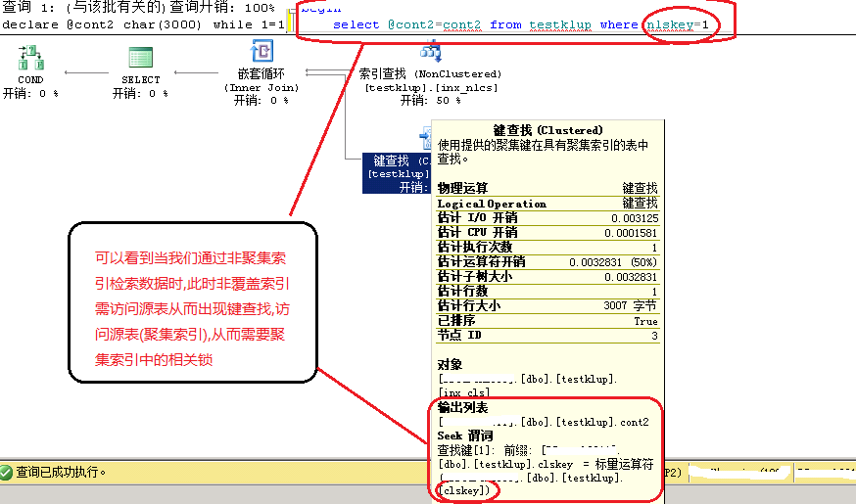Screen dimensions: 856x504
Task: Click the partially hidden key lookup icon
Action: (x=426, y=137)
